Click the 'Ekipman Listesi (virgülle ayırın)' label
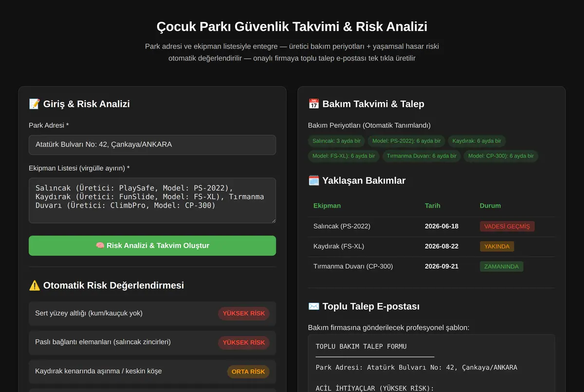 click(79, 168)
